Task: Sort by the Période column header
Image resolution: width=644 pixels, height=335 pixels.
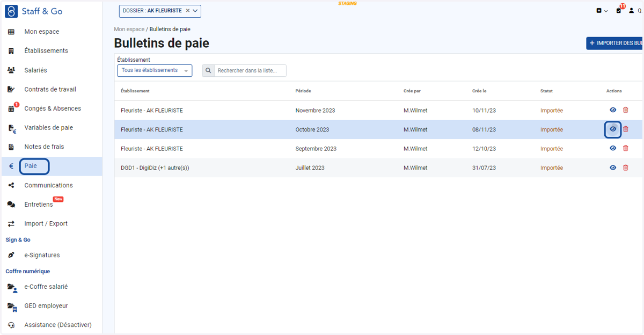Action: point(303,91)
